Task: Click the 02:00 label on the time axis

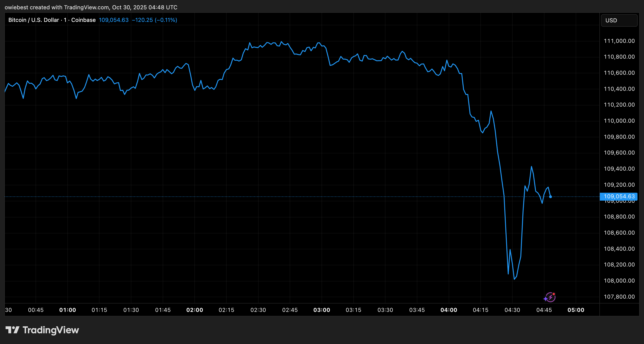Action: point(195,310)
